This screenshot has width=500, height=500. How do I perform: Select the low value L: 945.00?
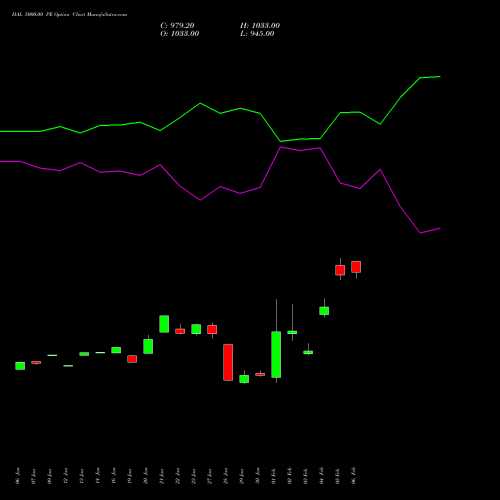point(257,34)
